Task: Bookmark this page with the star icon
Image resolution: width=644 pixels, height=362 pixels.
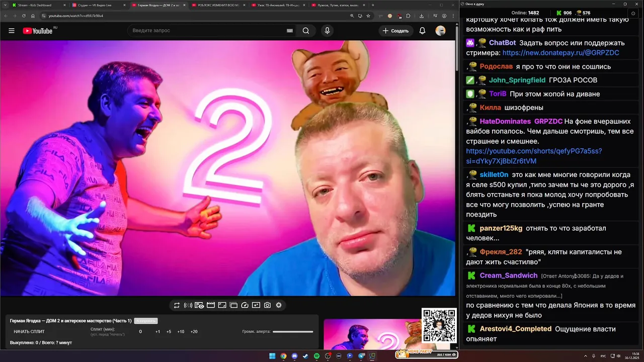Action: 368,16
